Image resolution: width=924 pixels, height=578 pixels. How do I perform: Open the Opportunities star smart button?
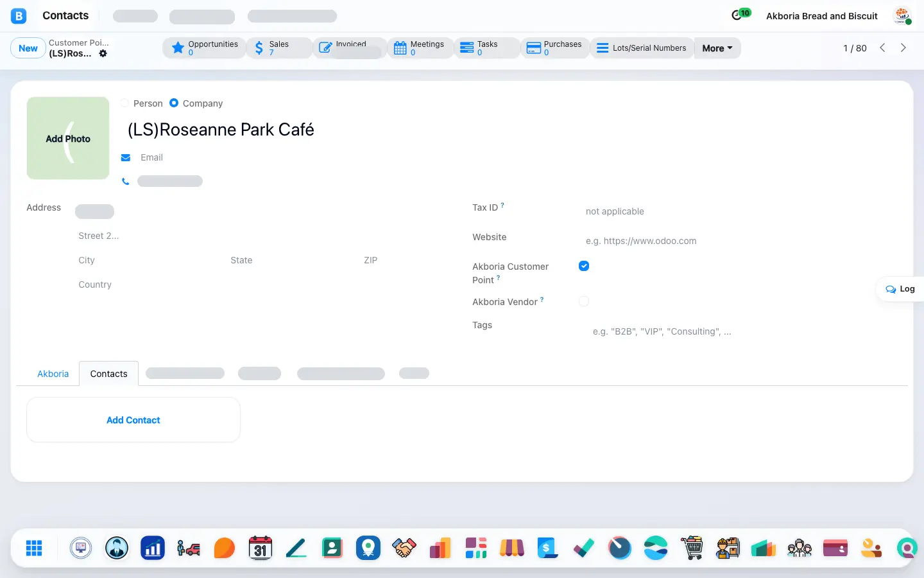(x=205, y=48)
